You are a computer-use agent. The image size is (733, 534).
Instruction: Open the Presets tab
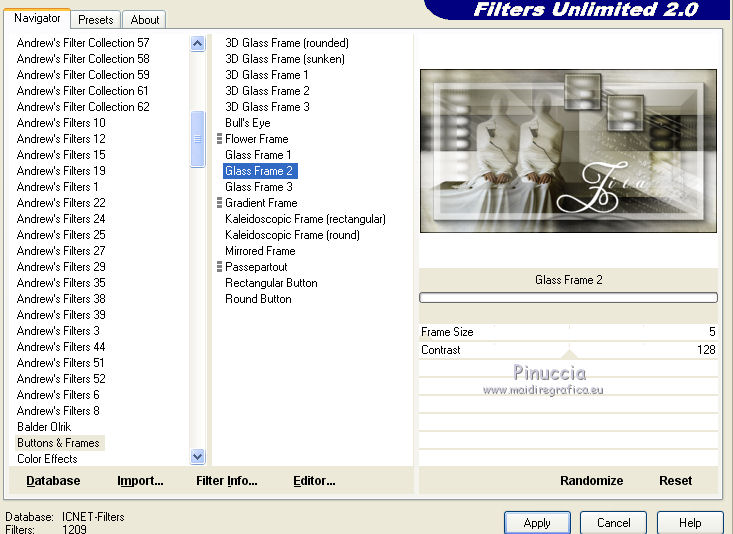point(96,20)
